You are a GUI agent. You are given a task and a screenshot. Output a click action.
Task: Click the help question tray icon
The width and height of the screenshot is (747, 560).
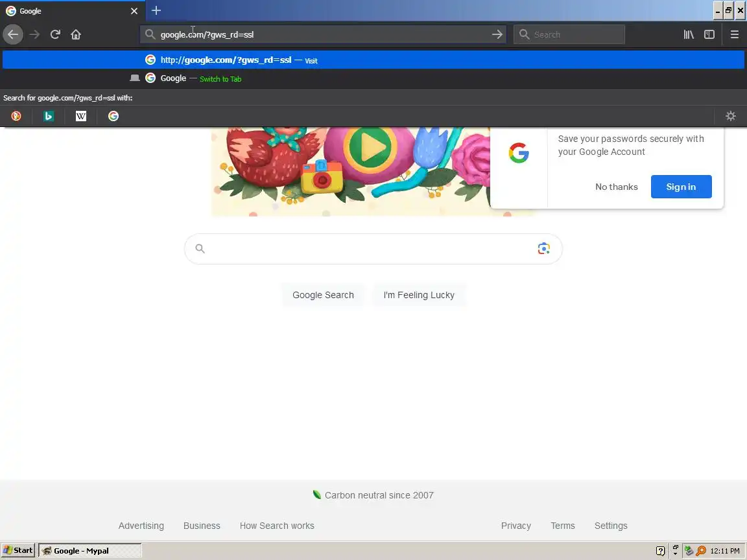point(660,551)
